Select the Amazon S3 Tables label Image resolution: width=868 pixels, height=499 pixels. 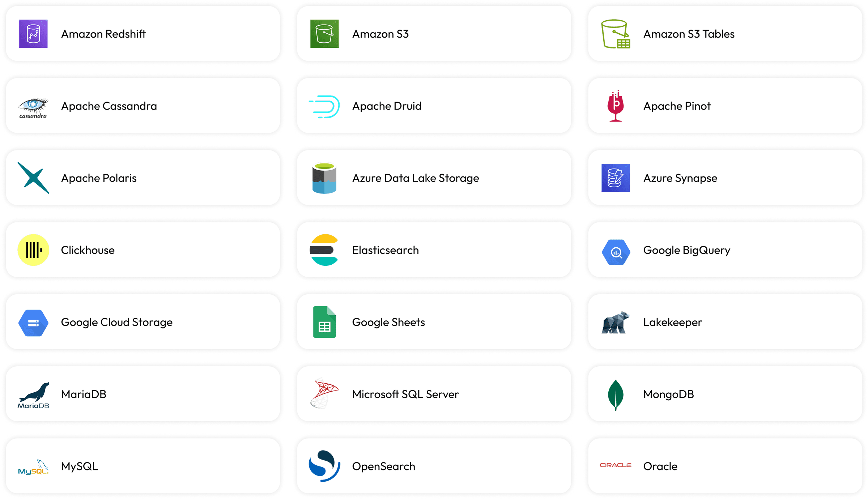click(x=689, y=34)
